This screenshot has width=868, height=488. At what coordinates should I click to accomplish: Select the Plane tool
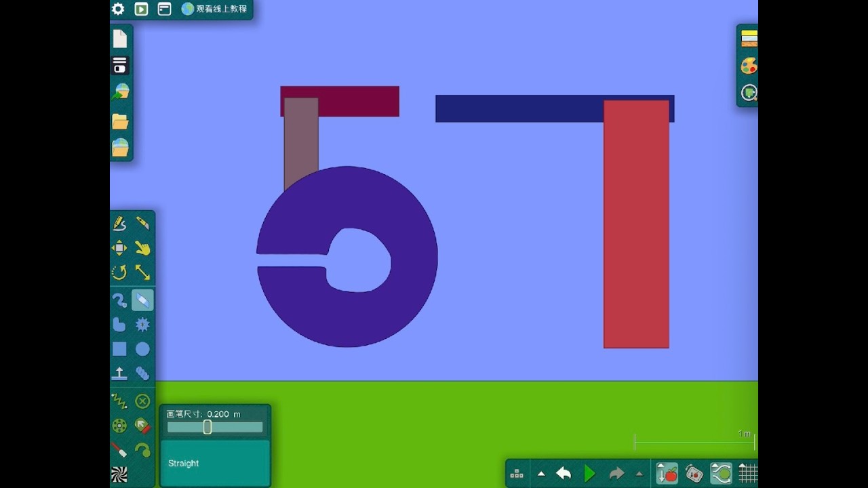[119, 373]
